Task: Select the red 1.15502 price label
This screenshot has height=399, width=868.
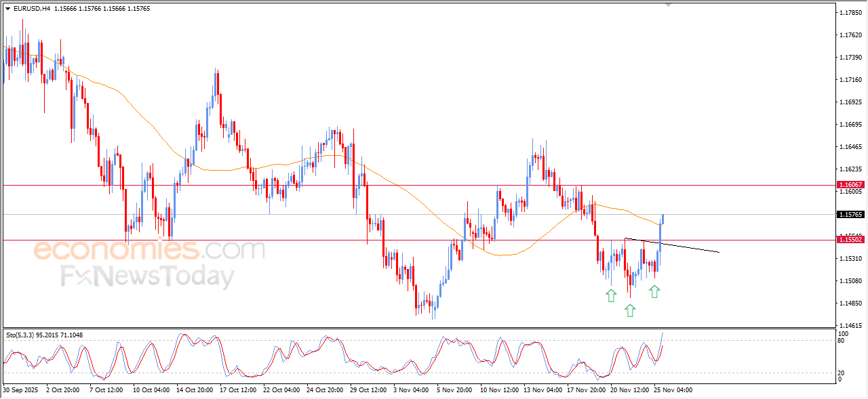Action: [850, 240]
